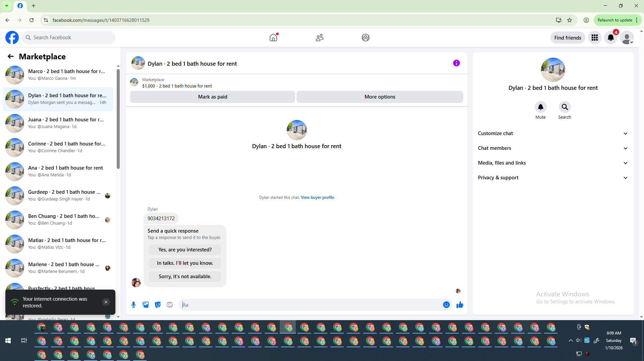
Task: Open View buyer profile link
Action: (317, 197)
